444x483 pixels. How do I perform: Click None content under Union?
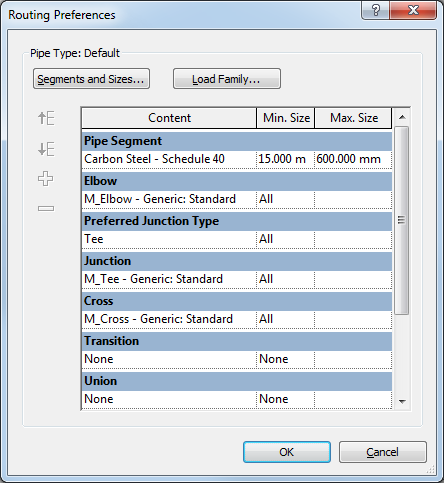pos(169,399)
